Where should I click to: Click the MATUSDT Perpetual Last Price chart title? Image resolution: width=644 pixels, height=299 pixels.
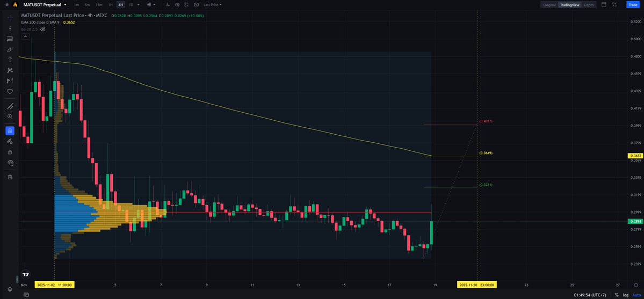64,16
